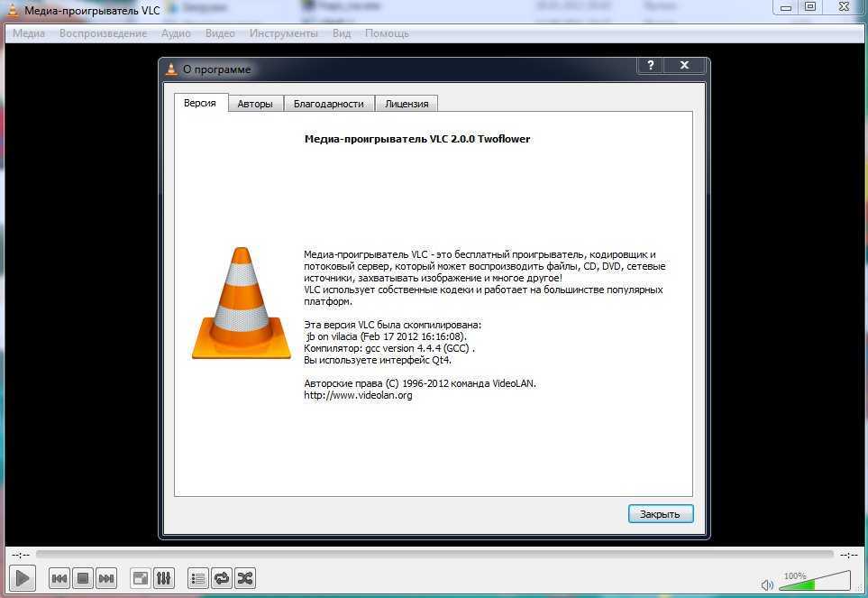Open the Медиа menu
The image size is (868, 598).
click(x=29, y=33)
